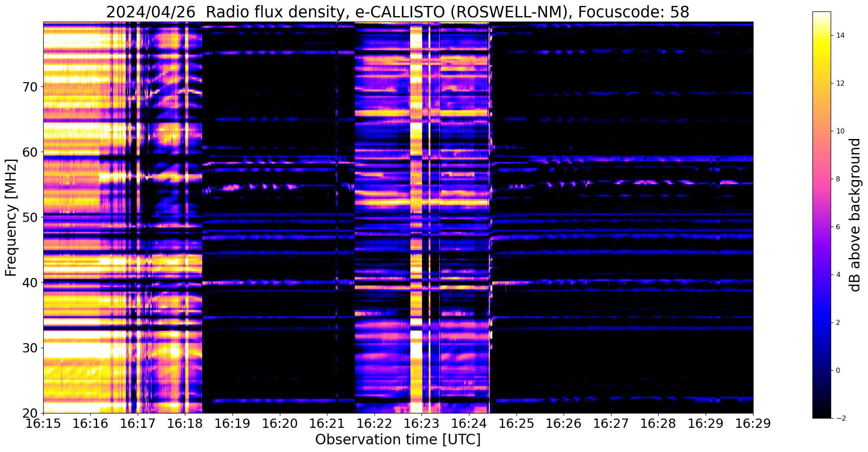
Task: Click the 16:25 time tick label
Action: pos(516,423)
